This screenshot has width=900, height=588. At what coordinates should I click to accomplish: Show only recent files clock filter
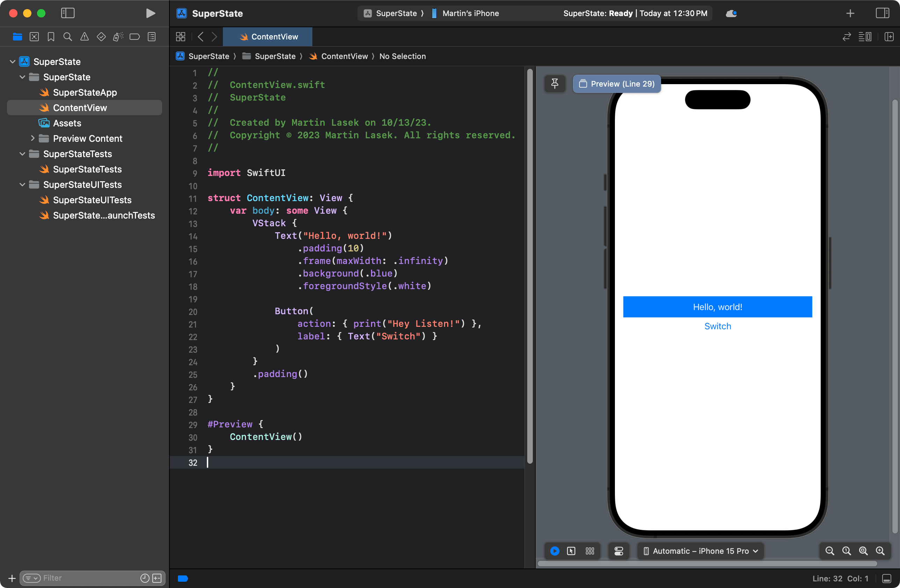pyautogui.click(x=145, y=578)
